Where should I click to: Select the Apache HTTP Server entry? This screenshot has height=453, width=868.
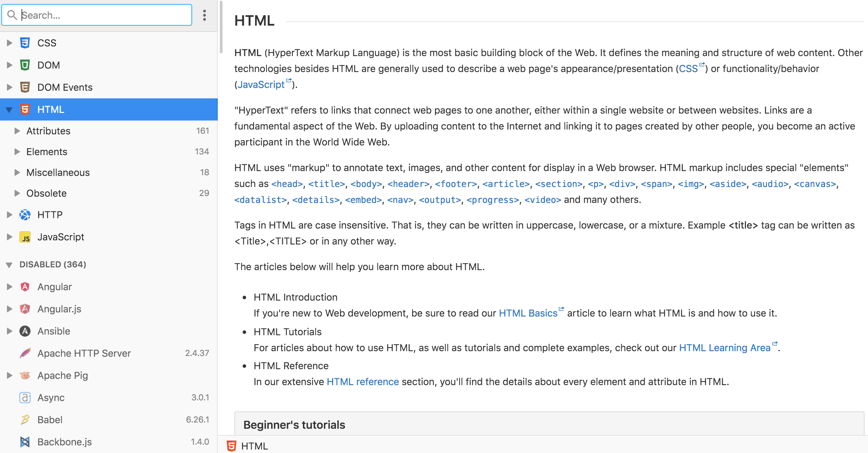tap(109, 353)
